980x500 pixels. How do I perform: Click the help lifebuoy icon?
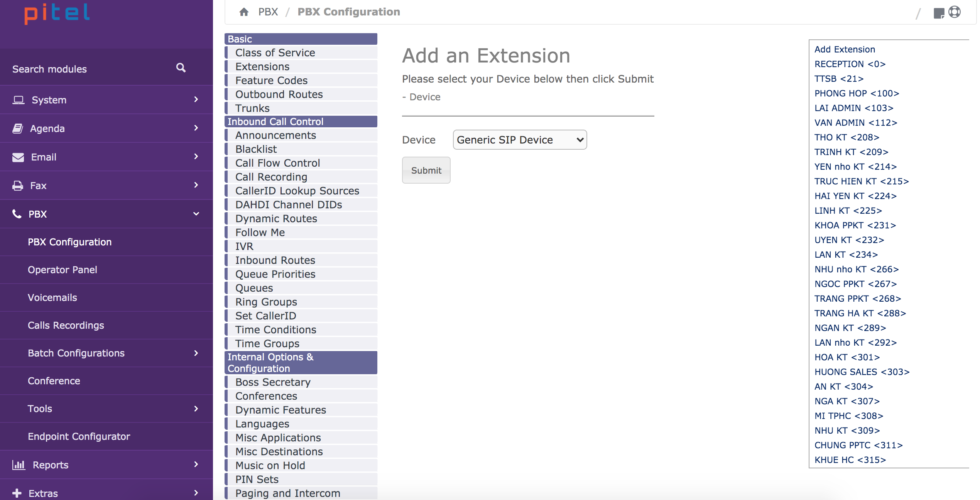955,12
